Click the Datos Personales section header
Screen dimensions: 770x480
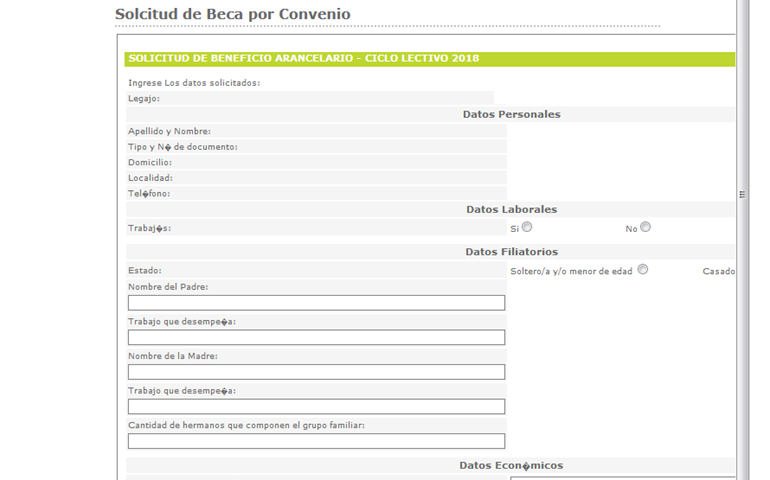511,114
